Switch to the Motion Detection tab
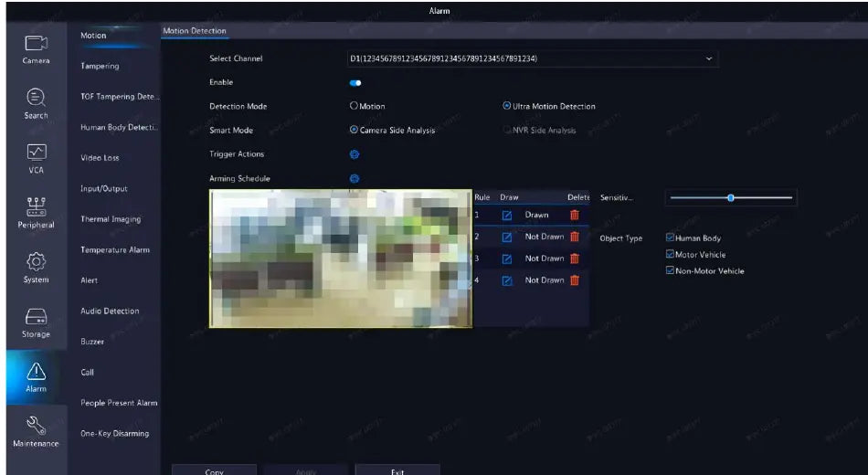Viewport: 868px width, 475px height. [x=195, y=31]
